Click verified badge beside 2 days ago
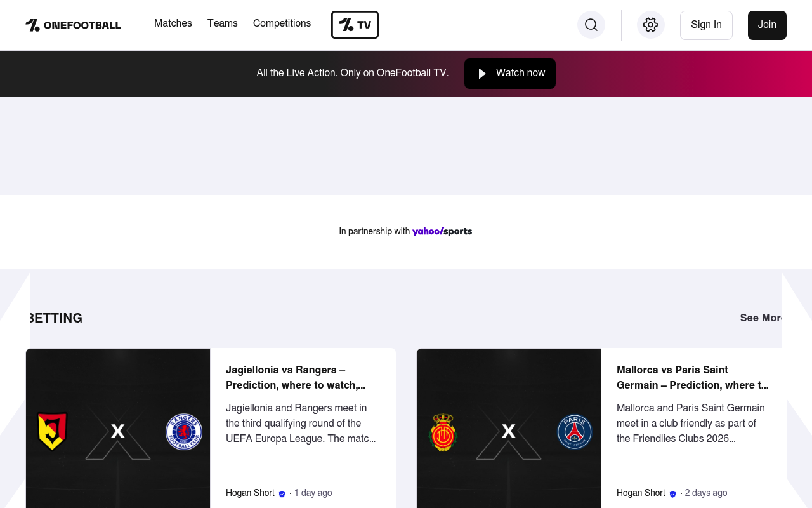Viewport: 812px width, 508px height. (x=673, y=494)
